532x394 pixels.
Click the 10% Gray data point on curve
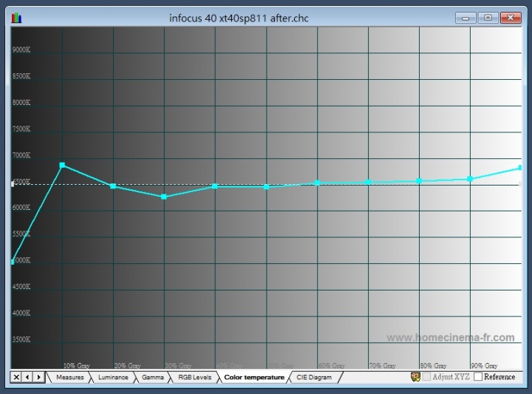tap(62, 166)
